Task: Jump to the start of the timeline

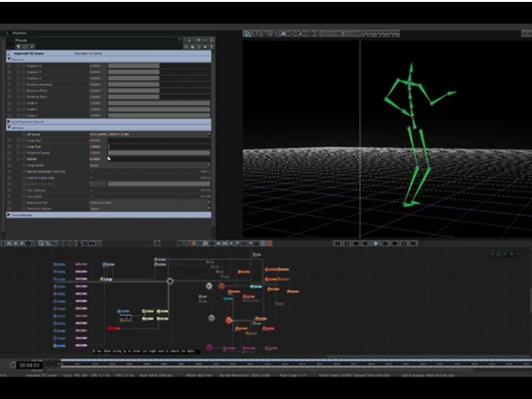Action: point(337,243)
